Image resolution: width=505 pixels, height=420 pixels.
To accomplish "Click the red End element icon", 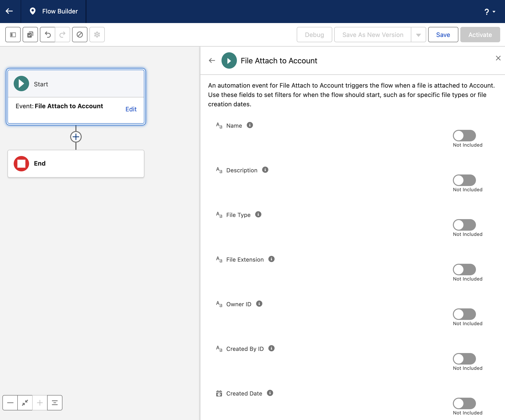I will (21, 164).
